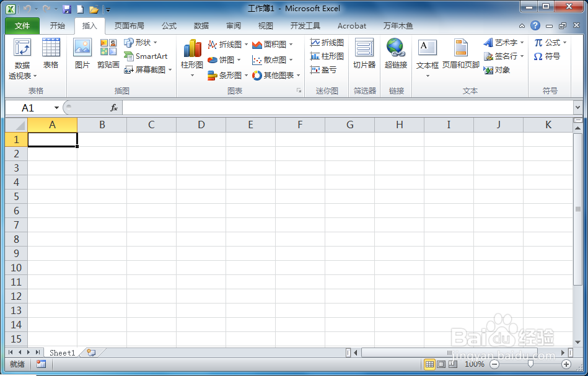
Task: Insert an object (对象)
Action: (x=496, y=70)
